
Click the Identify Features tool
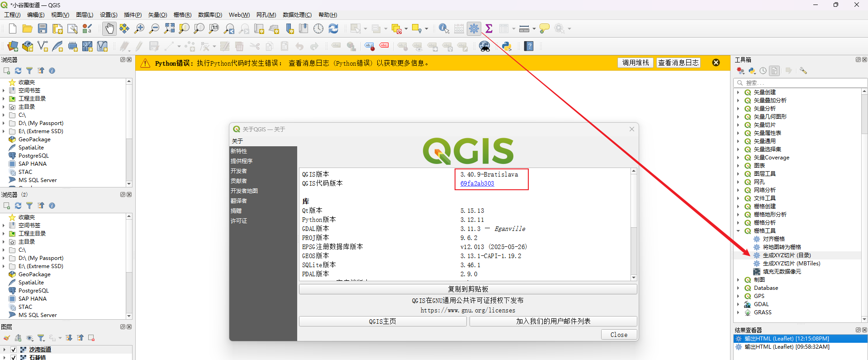444,29
